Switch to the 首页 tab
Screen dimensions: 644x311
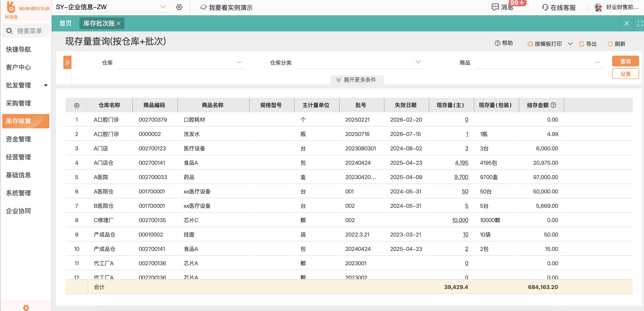point(66,24)
